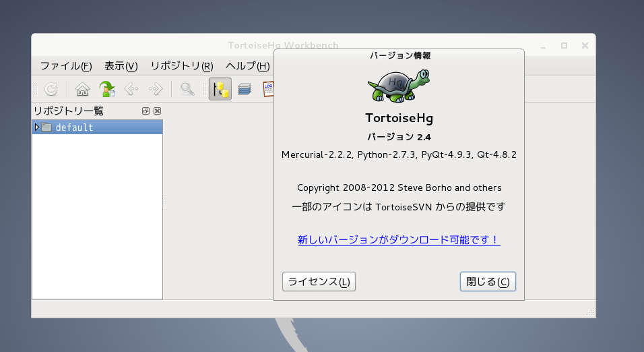This screenshot has width=644, height=352.
Task: Open the ファイル(F) menu
Action: [66, 66]
